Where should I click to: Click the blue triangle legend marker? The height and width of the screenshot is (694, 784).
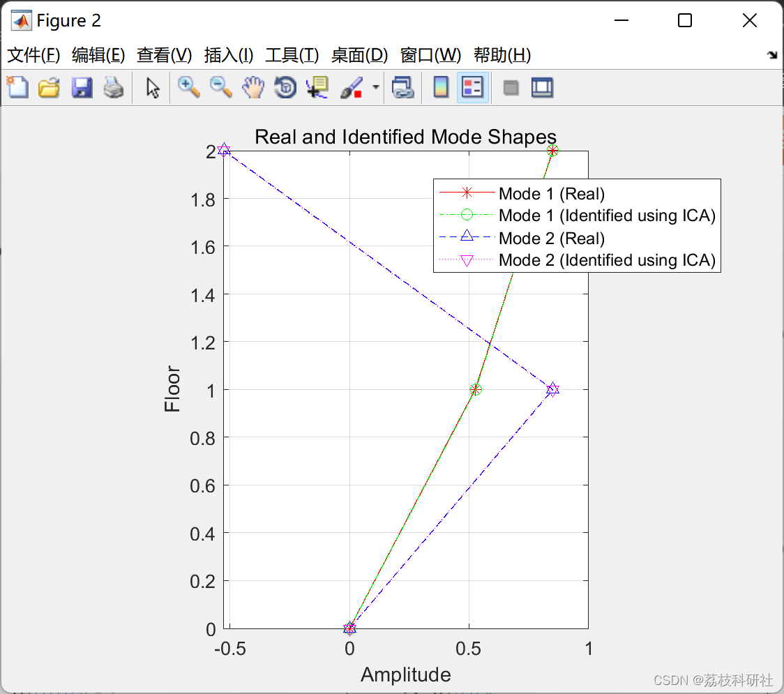pos(467,236)
